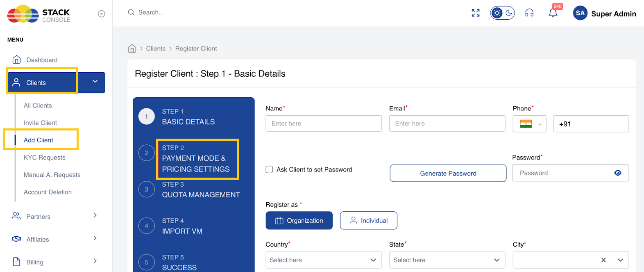Enter fullscreen with the expand icon

tap(476, 13)
